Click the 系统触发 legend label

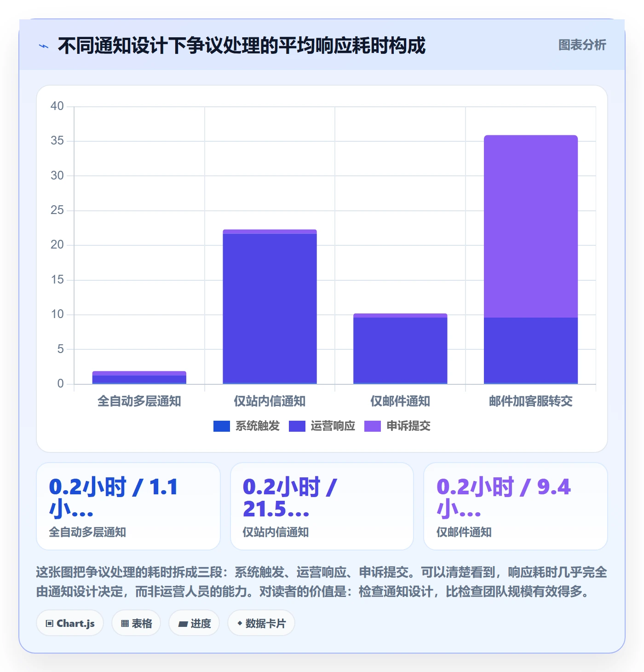(x=258, y=426)
